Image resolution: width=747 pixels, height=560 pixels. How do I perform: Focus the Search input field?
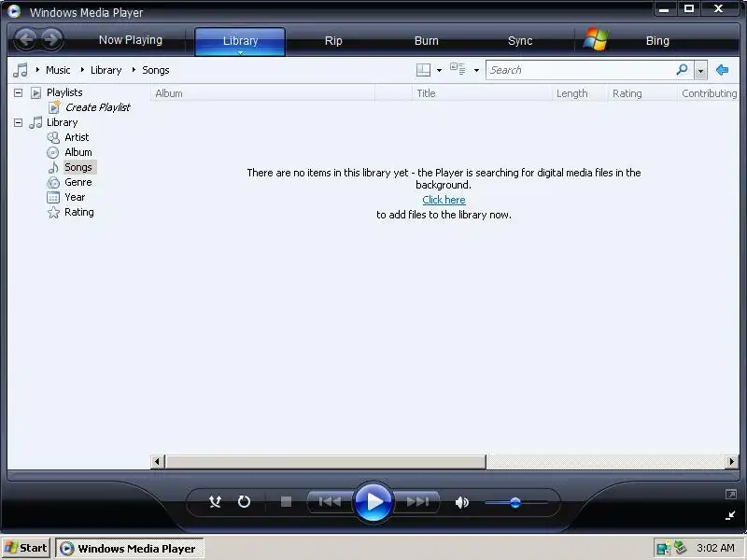[580, 70]
